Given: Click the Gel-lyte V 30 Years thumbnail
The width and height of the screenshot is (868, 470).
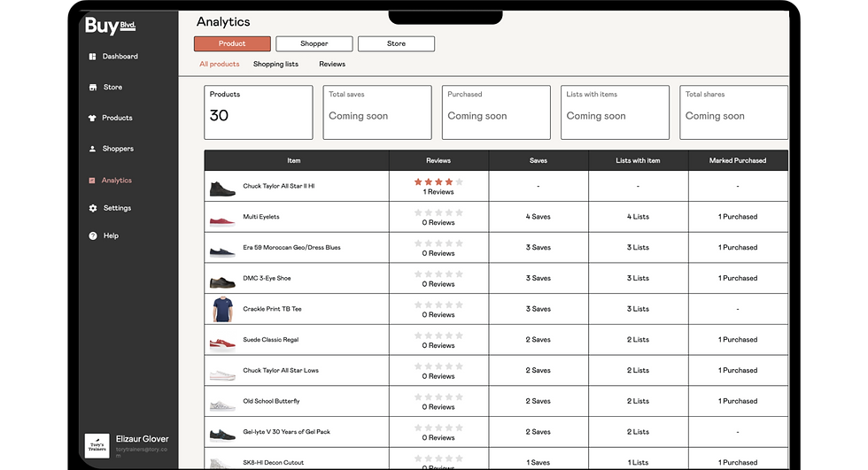Looking at the screenshot, I should [x=222, y=435].
